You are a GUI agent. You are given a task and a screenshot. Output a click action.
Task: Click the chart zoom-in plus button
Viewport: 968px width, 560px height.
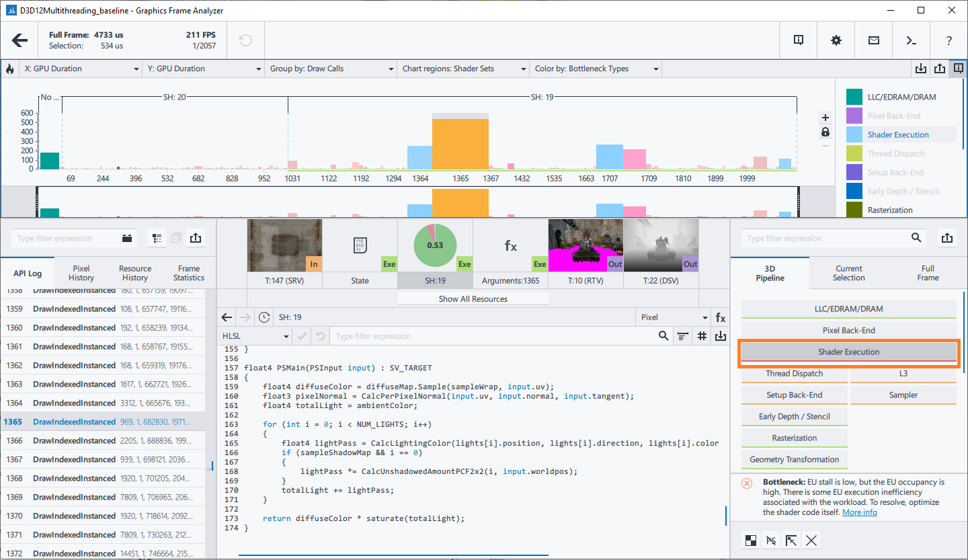coord(825,117)
